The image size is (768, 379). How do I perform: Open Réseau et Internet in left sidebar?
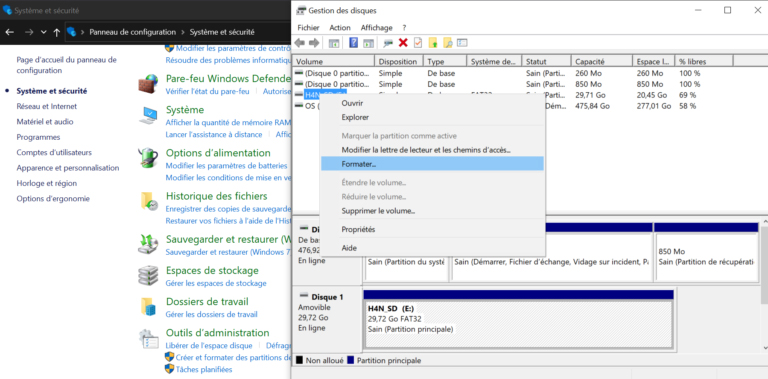pos(47,106)
